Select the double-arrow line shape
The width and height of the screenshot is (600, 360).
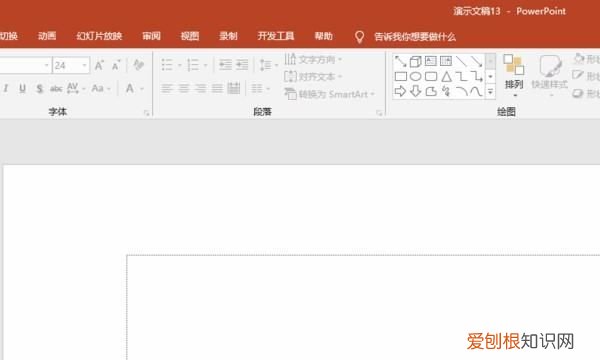(400, 61)
